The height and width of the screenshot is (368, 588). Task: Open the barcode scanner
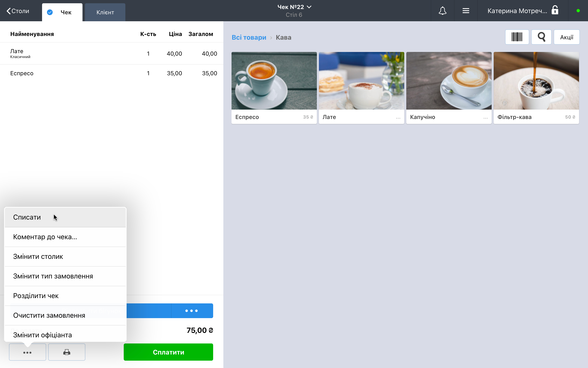pyautogui.click(x=517, y=37)
